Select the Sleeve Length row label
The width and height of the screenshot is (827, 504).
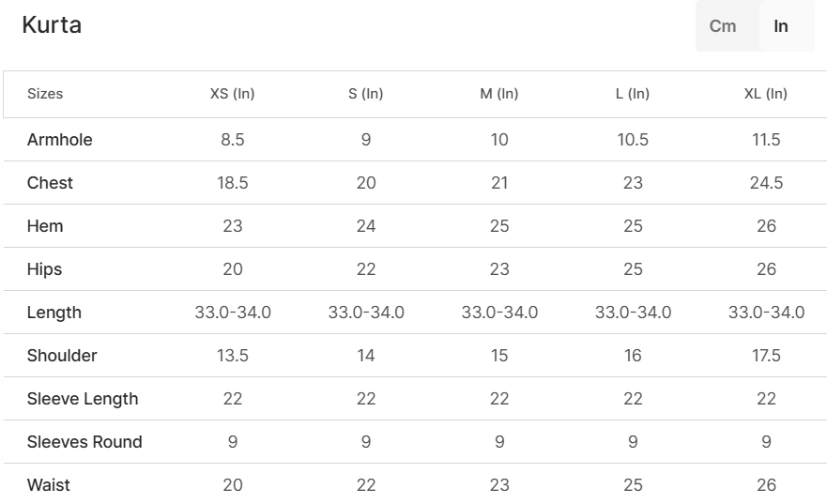(x=83, y=399)
